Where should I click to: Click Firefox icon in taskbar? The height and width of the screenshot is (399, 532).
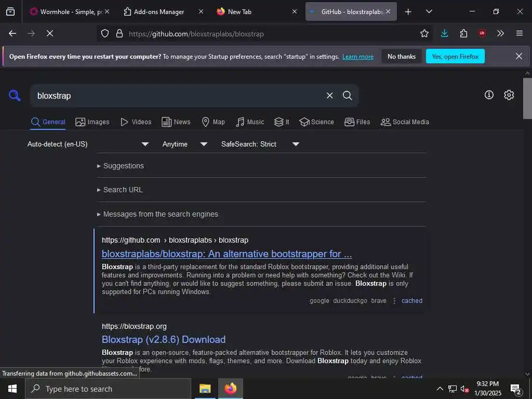(230, 389)
